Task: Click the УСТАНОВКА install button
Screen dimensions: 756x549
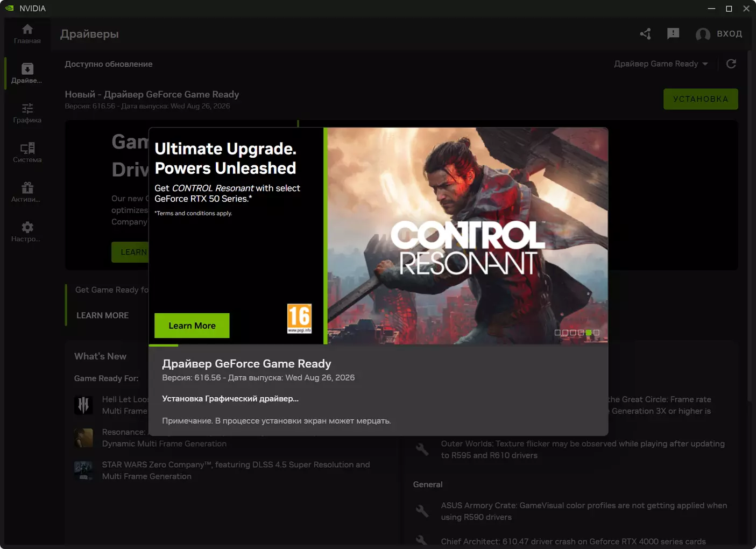Action: (x=701, y=99)
